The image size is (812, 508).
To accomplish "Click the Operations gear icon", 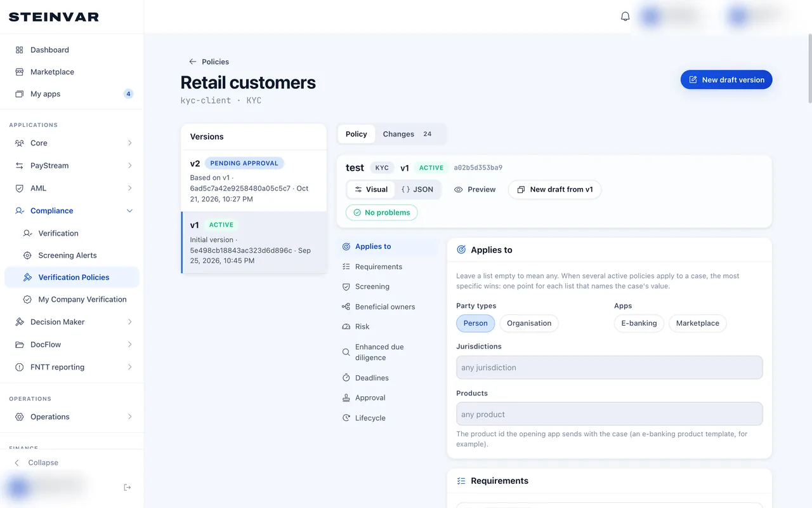I will tap(19, 417).
